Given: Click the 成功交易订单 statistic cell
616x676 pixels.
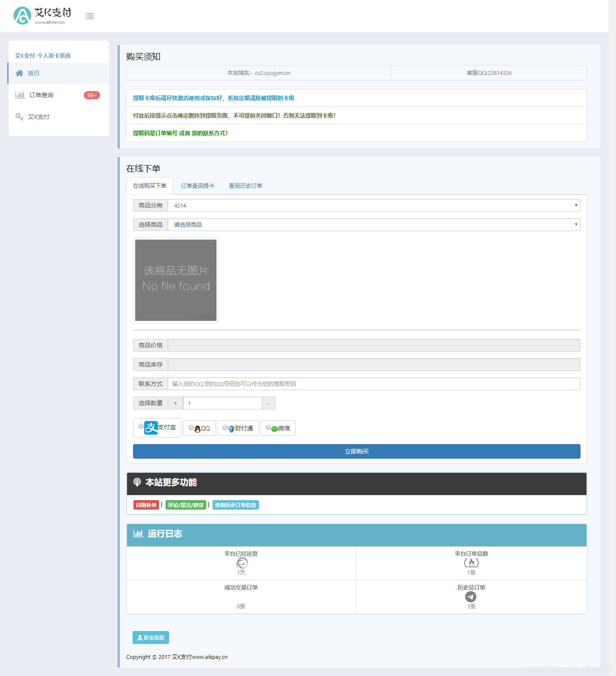Looking at the screenshot, I should coord(241,597).
